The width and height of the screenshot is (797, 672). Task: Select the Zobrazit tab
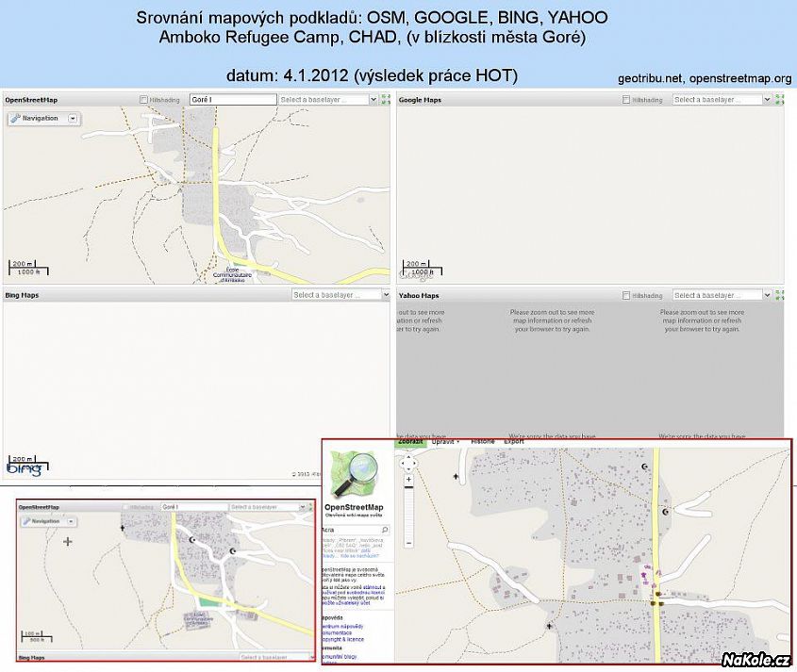point(410,442)
